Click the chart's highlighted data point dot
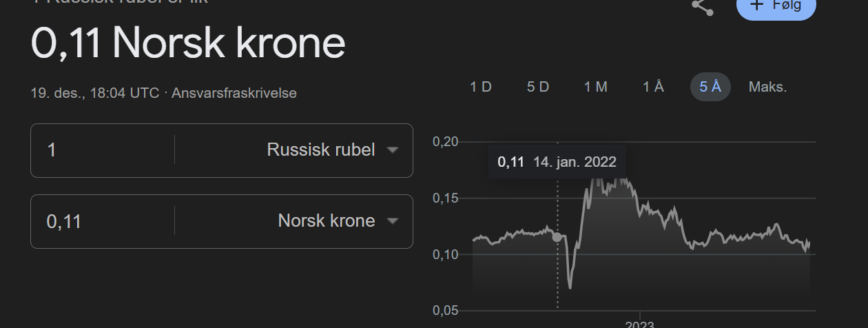The width and height of the screenshot is (868, 328). pyautogui.click(x=557, y=237)
